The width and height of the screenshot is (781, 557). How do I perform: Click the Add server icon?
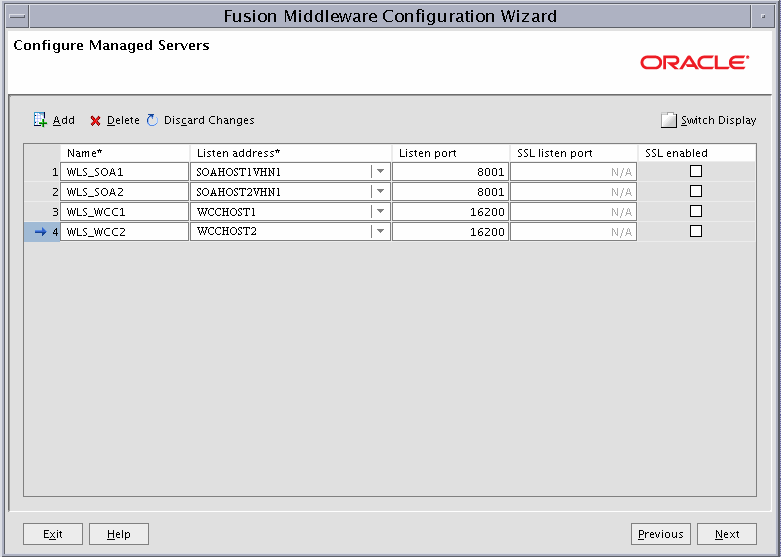40,120
